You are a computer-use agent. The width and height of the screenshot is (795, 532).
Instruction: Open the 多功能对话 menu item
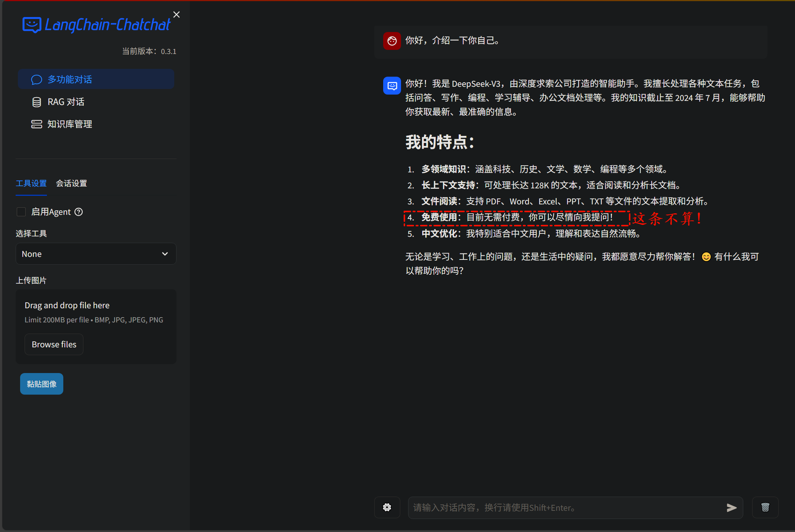pyautogui.click(x=96, y=79)
